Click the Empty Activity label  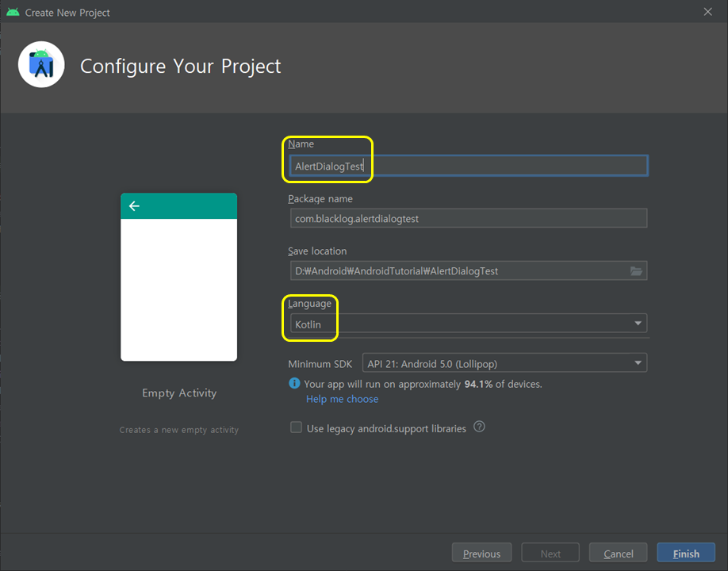point(179,393)
